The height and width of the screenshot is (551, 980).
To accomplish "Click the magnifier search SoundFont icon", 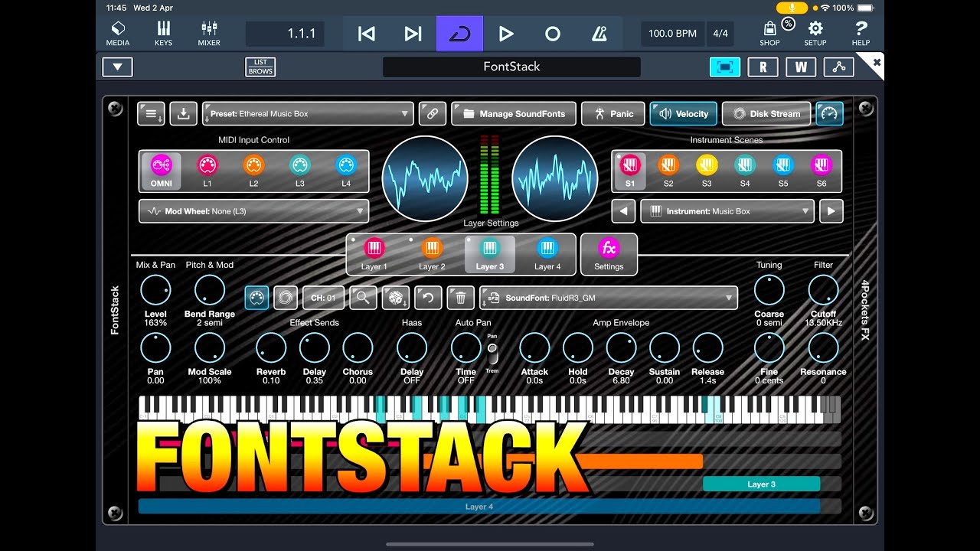I will [363, 298].
